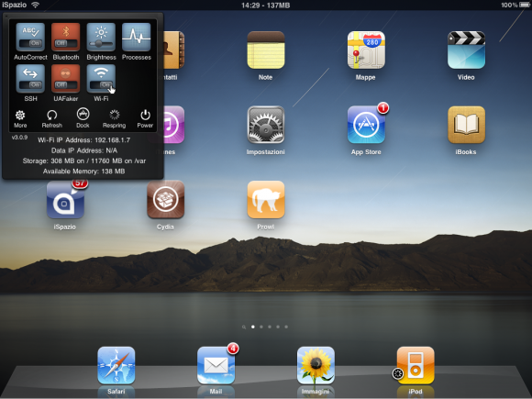Toggle the SSH switch
Screen dimensions: 532x399
[30, 78]
